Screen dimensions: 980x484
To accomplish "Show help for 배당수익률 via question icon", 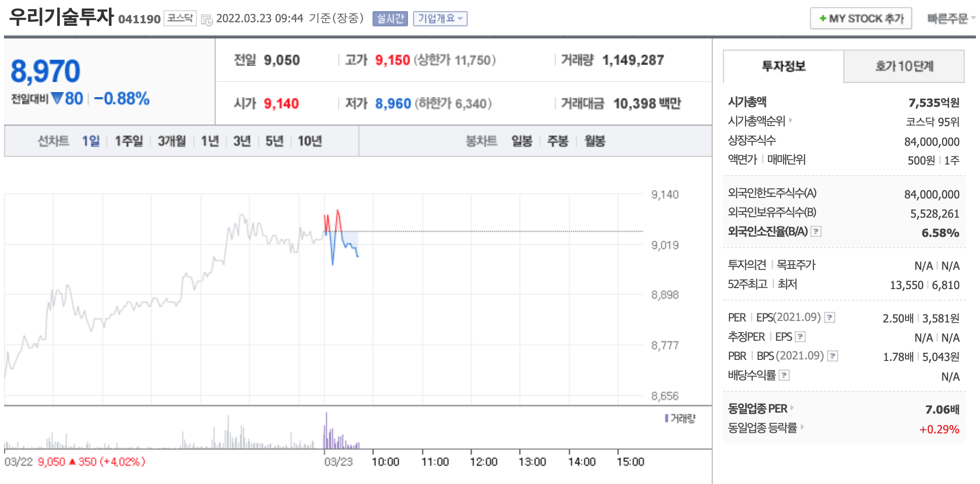I will (784, 375).
